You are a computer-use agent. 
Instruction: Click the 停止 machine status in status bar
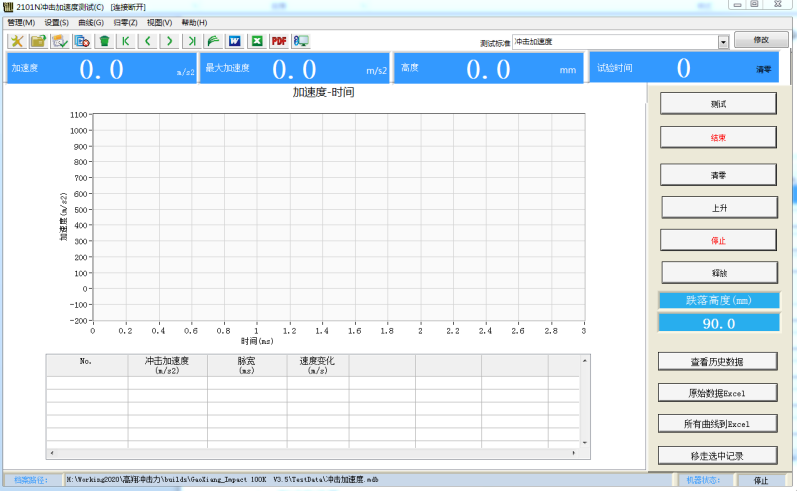tap(760, 480)
